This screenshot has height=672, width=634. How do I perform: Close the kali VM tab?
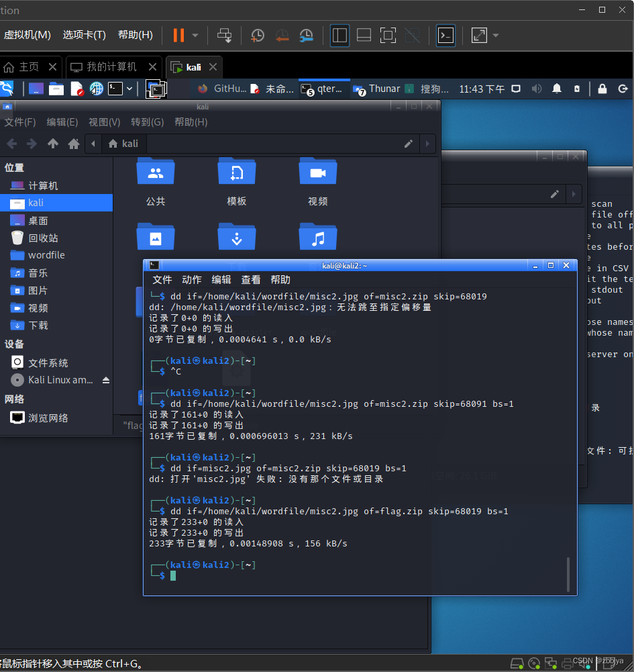tap(213, 67)
